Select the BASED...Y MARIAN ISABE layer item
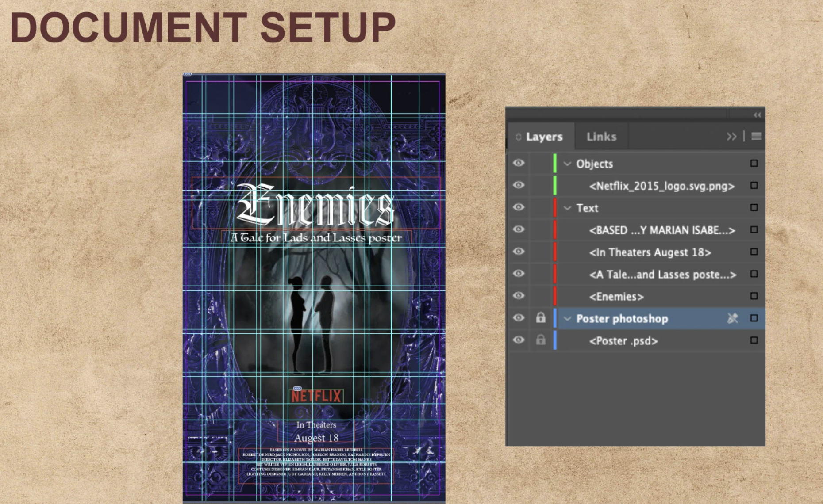Screen dimensions: 823x504 pos(662,230)
